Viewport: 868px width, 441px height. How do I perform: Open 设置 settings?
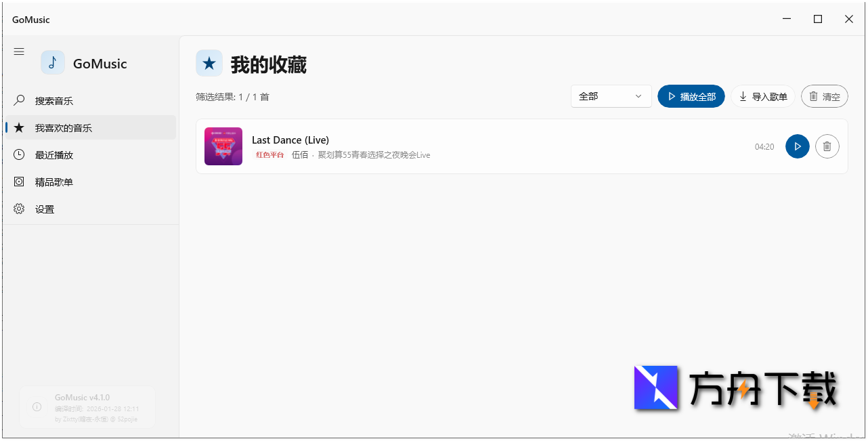click(x=45, y=209)
